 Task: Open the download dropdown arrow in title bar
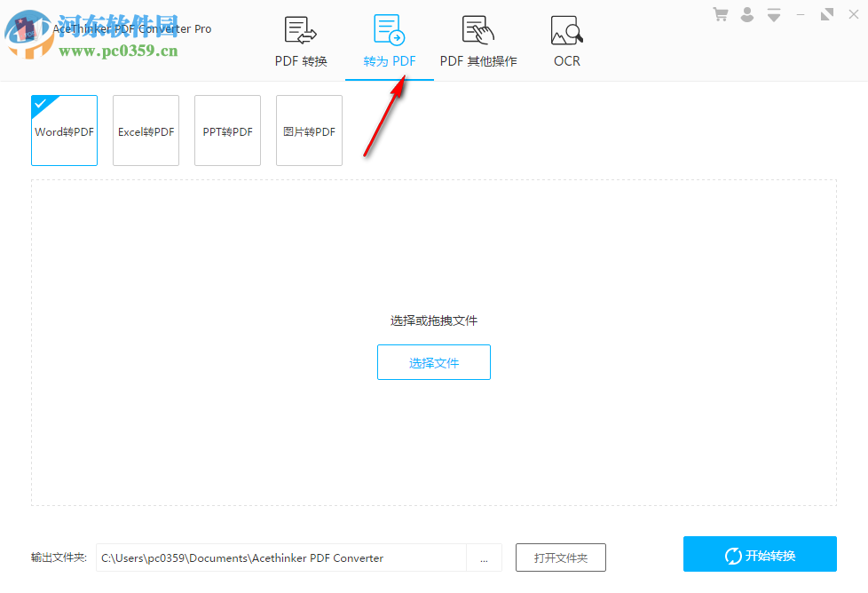pyautogui.click(x=773, y=14)
